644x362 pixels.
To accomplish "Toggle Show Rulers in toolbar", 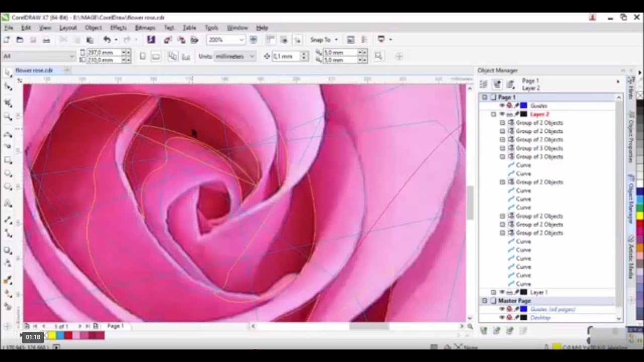I will [x=270, y=40].
